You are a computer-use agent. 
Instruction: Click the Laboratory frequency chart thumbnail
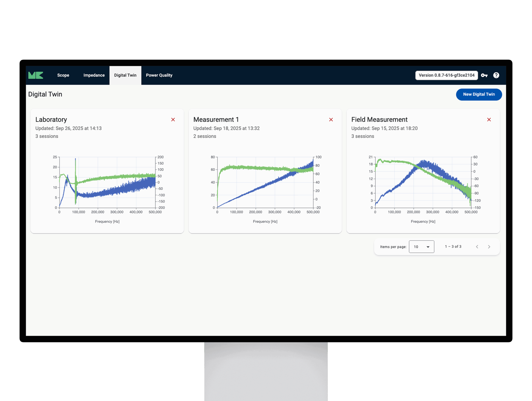pyautogui.click(x=107, y=183)
